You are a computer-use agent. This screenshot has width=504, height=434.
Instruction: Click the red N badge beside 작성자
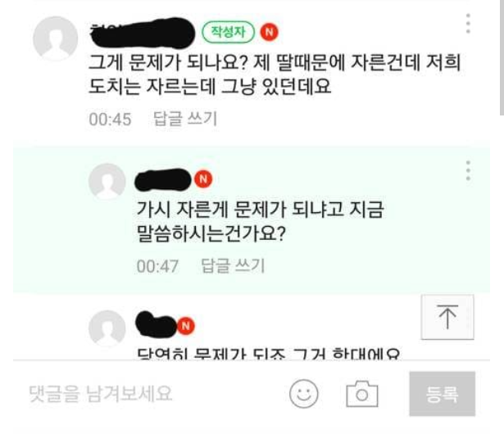point(269,32)
